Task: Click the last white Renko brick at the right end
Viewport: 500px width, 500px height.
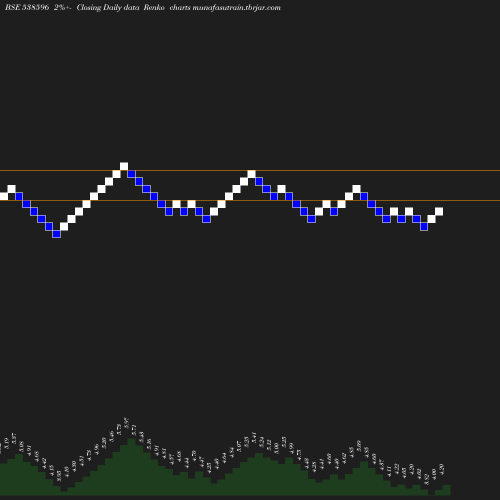Action: coord(439,211)
